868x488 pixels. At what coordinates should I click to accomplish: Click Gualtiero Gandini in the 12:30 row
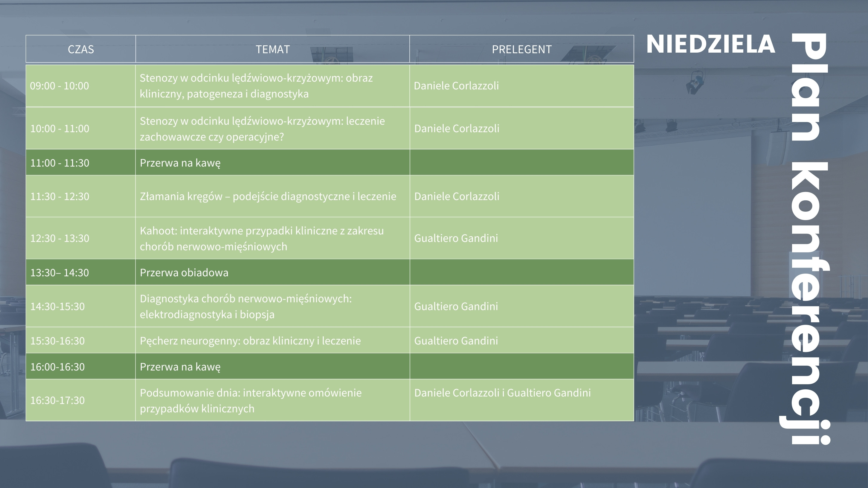(456, 238)
